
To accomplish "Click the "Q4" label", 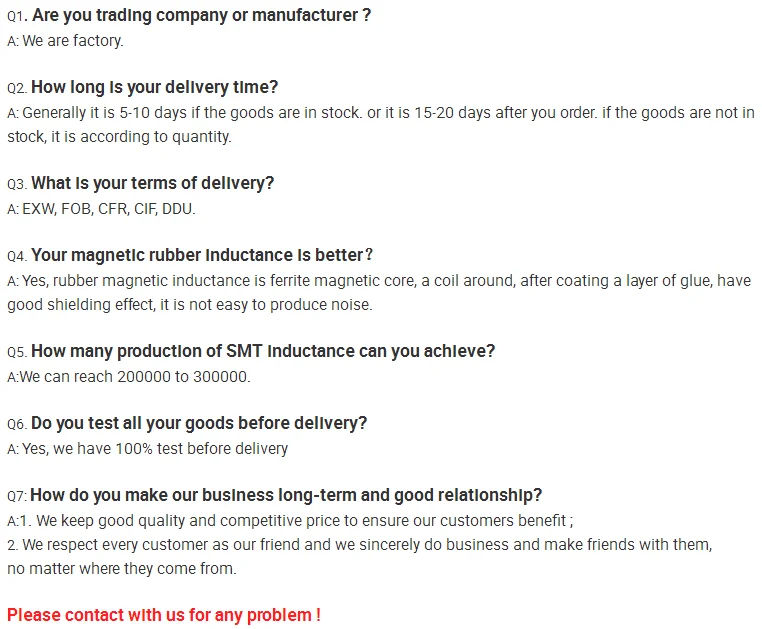I will (16, 256).
